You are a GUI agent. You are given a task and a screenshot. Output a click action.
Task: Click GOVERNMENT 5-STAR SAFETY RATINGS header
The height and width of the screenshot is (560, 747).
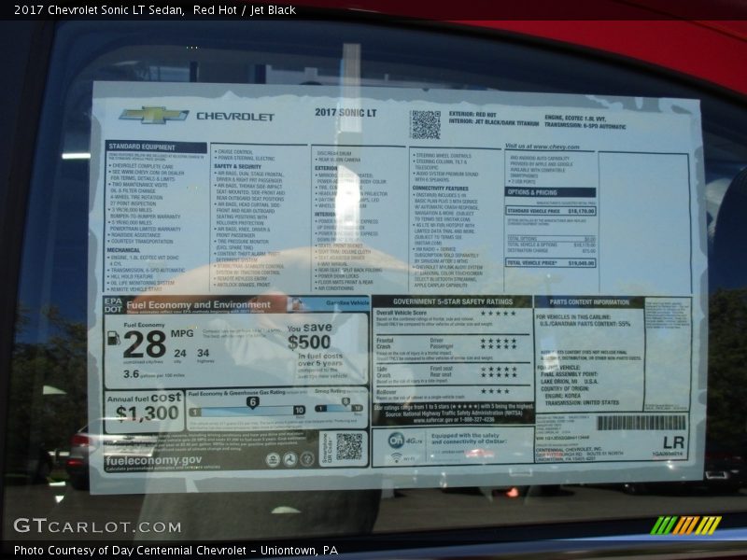click(453, 301)
